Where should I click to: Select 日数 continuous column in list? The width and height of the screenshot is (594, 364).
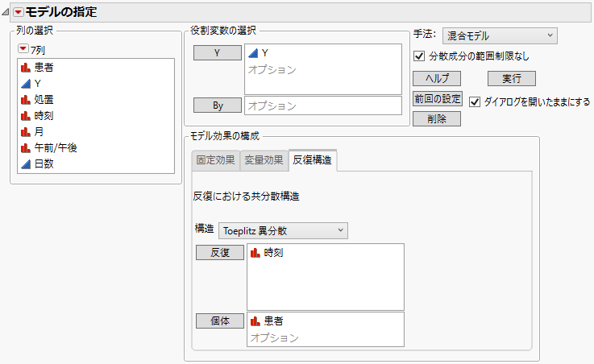click(x=44, y=163)
